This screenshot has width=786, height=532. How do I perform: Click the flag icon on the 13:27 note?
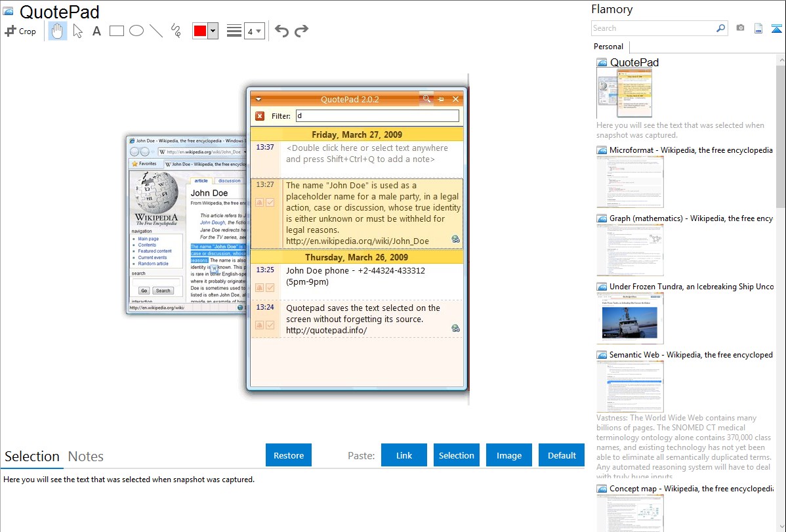(x=260, y=203)
